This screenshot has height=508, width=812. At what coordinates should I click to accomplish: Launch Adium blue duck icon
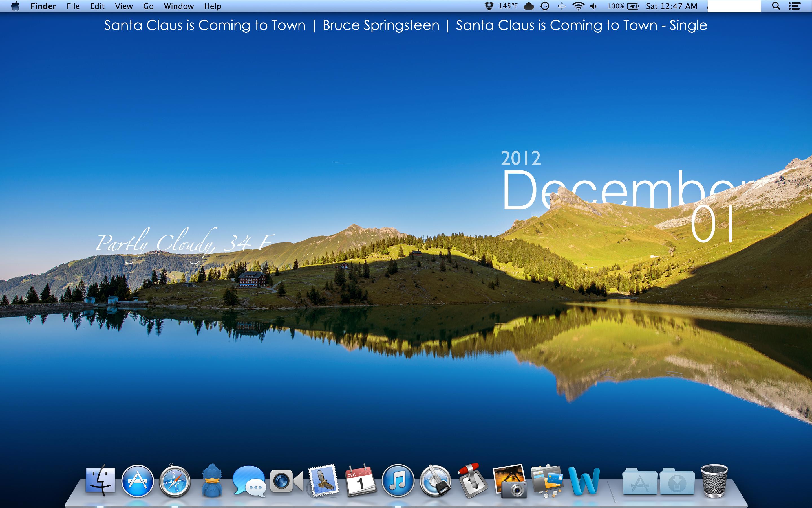coord(212,480)
